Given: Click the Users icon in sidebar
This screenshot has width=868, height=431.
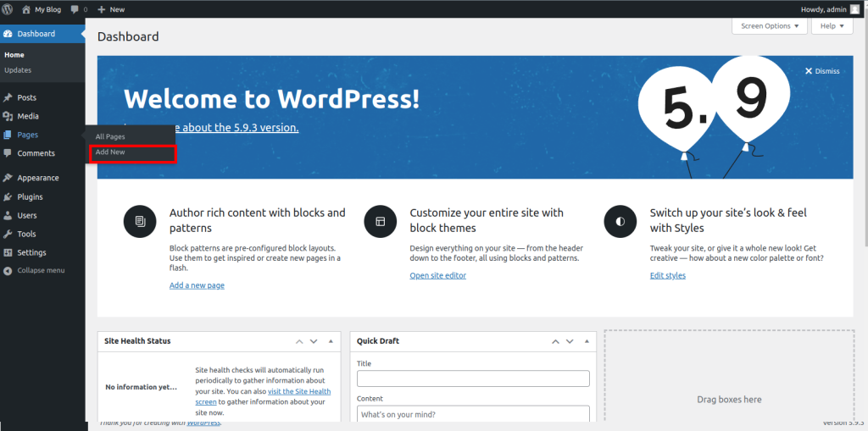Looking at the screenshot, I should 8,216.
